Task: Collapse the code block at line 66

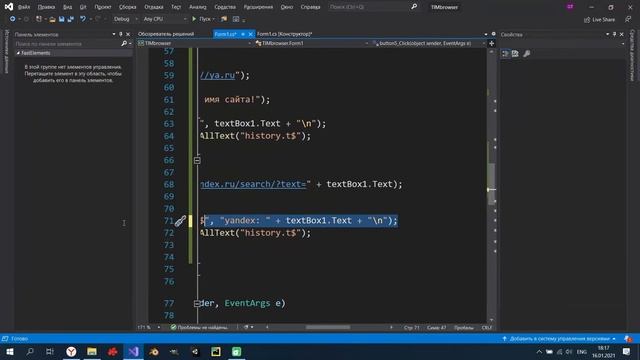Action: pos(197,160)
